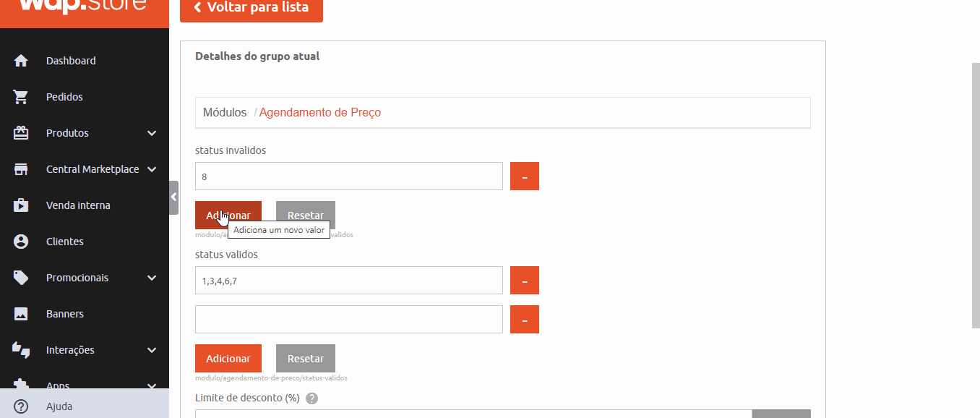Select the Central Marketplace store icon
Viewport: 980px width, 418px height.
pyautogui.click(x=21, y=169)
